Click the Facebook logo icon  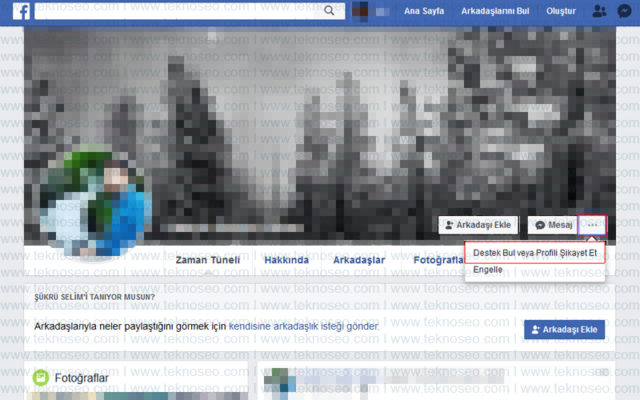(x=21, y=11)
